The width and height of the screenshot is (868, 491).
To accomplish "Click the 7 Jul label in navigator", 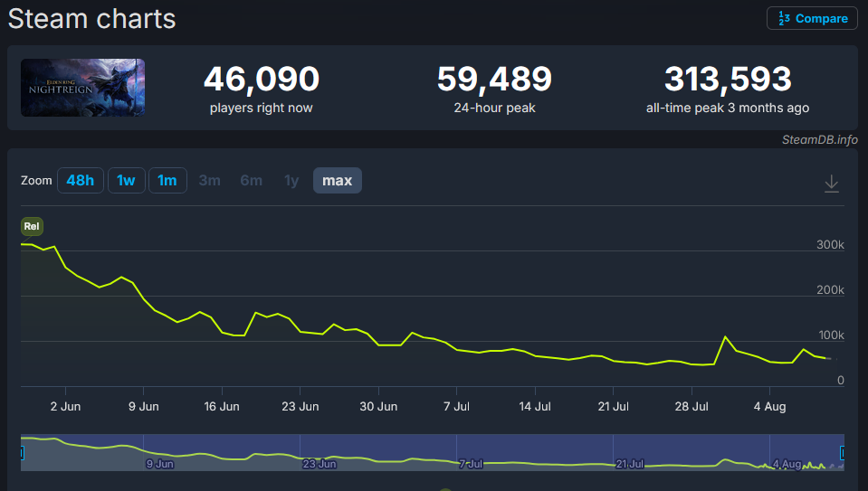I will click(471, 464).
